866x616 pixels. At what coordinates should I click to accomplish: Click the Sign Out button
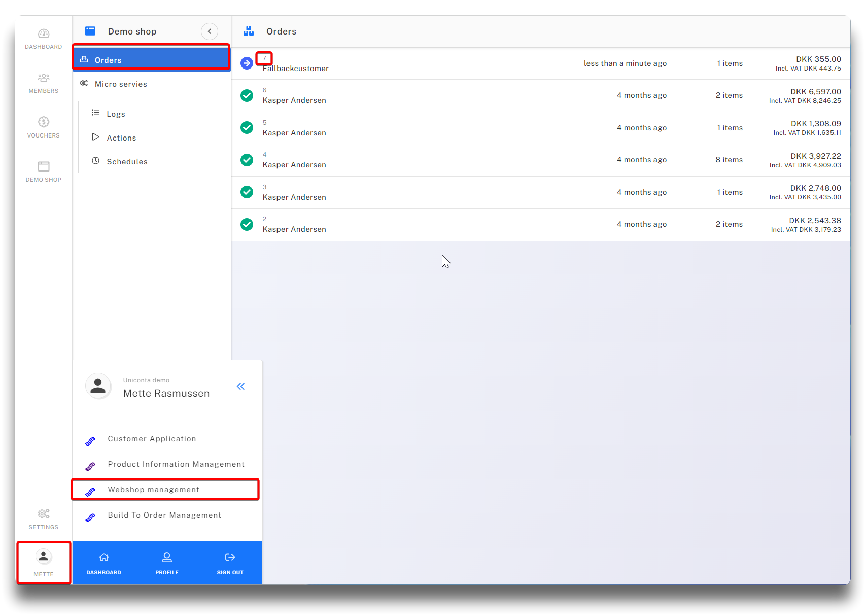[x=230, y=563]
